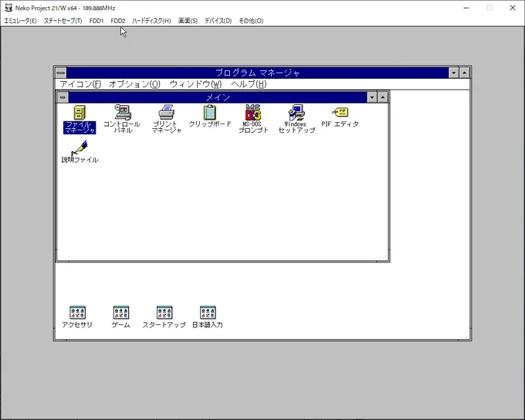Open the FDD1 menu
The height and width of the screenshot is (420, 525).
click(97, 21)
